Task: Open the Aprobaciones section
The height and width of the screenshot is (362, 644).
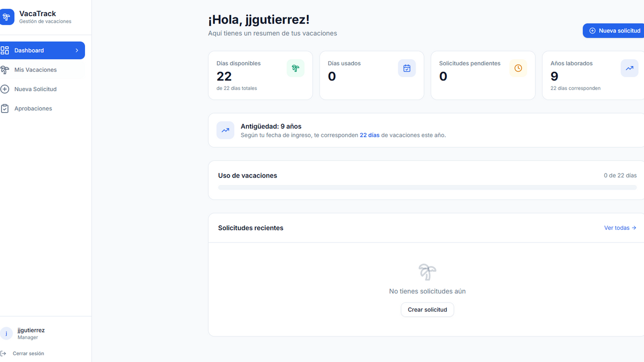Action: coord(42,109)
